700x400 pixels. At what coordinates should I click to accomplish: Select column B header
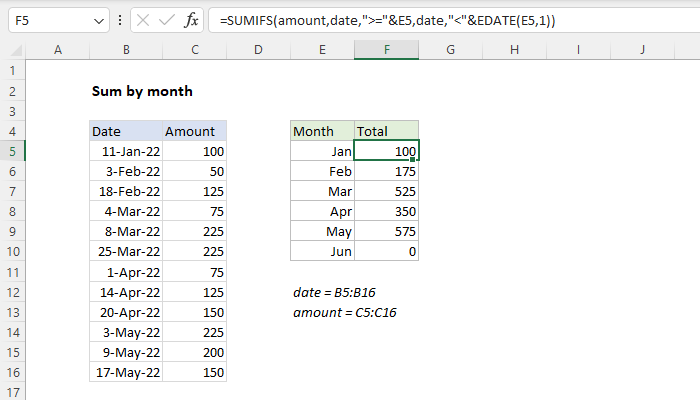[126, 50]
